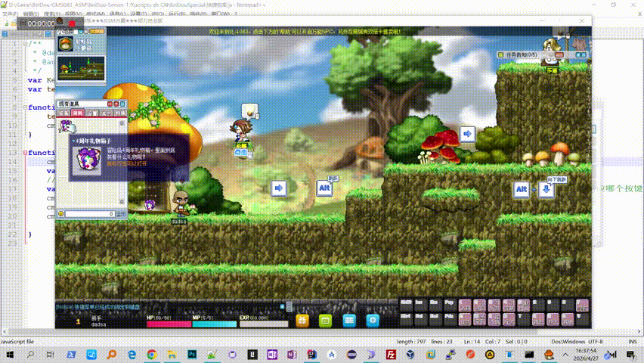Switch to the Etc tab in inventory

click(106, 113)
